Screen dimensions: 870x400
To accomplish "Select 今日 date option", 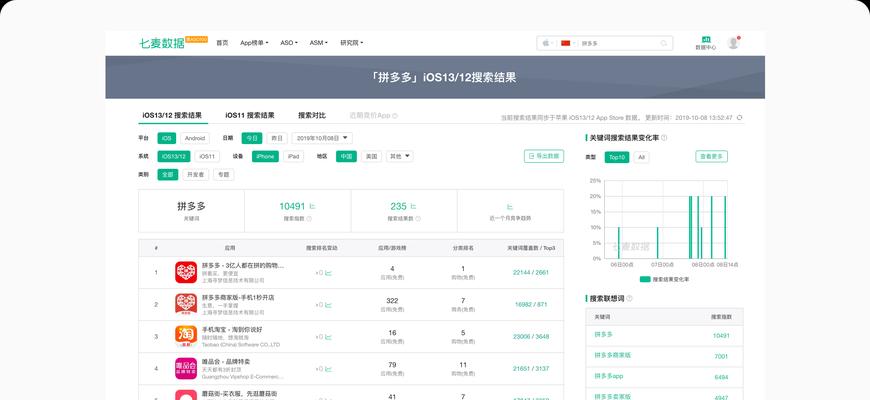I will coord(252,138).
